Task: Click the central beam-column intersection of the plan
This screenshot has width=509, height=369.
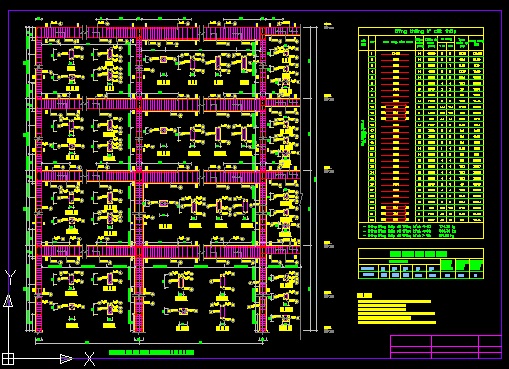Action: click(139, 176)
